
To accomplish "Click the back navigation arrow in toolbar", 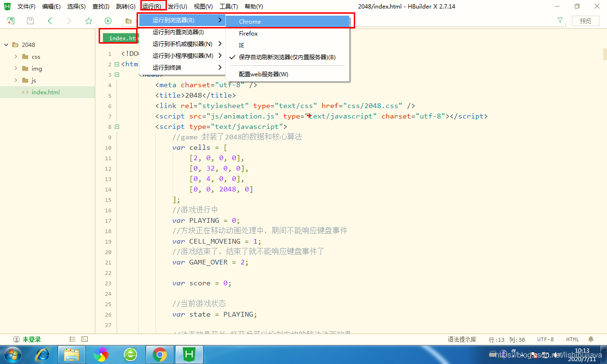I will coord(50,21).
